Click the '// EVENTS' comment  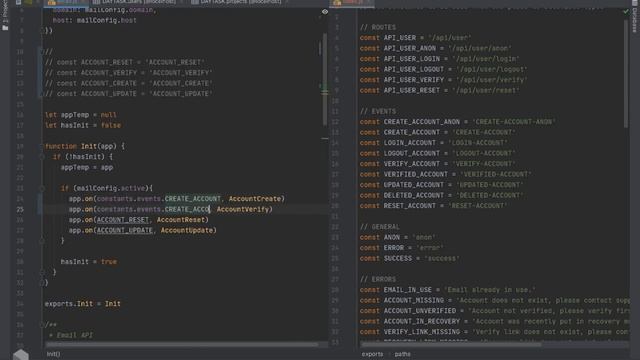tap(378, 111)
